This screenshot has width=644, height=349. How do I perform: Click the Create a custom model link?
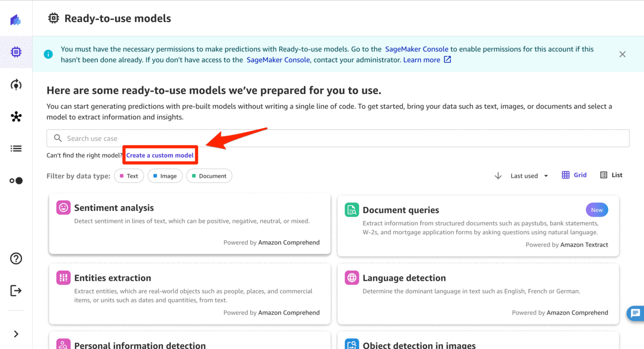point(160,155)
